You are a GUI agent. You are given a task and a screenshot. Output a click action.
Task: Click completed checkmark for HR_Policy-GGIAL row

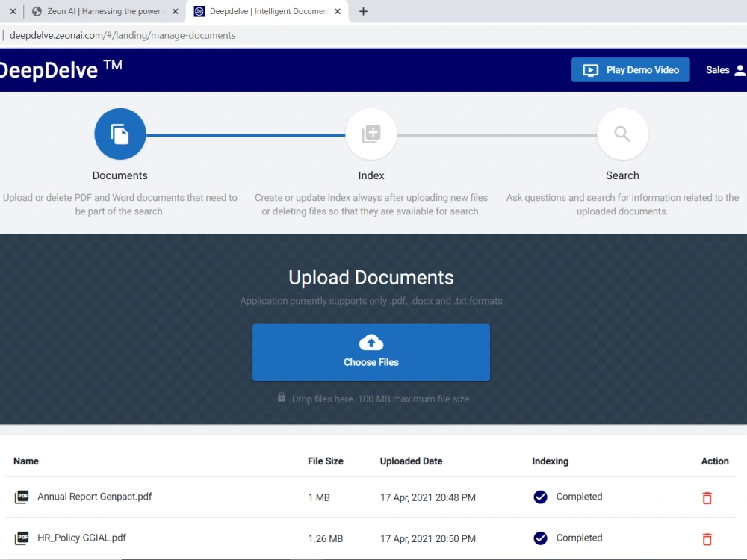point(540,538)
